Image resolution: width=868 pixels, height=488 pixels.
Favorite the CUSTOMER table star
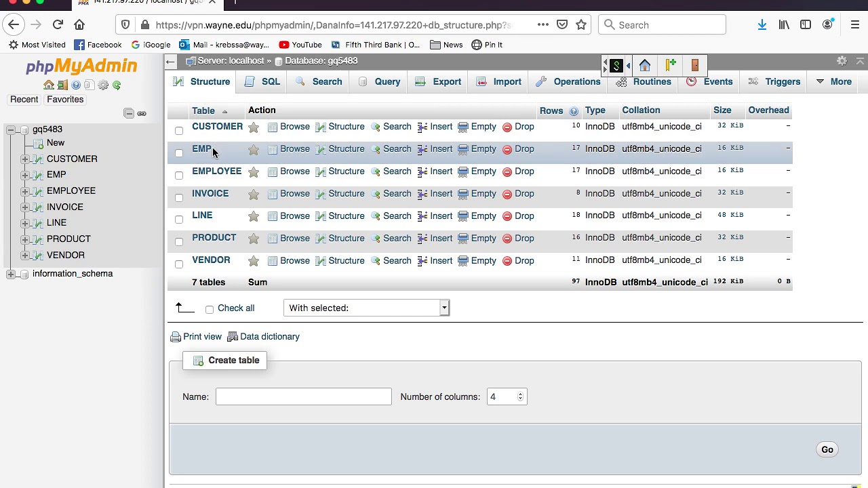coord(254,127)
